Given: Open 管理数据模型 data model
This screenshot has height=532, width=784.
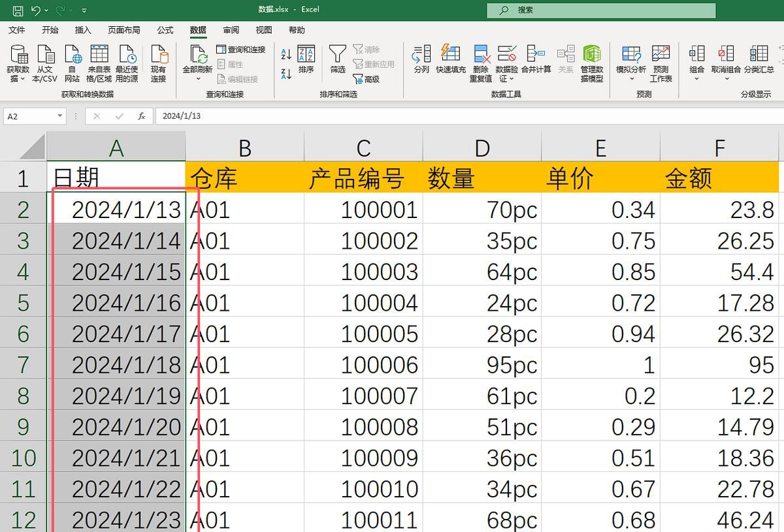Looking at the screenshot, I should coord(592,64).
